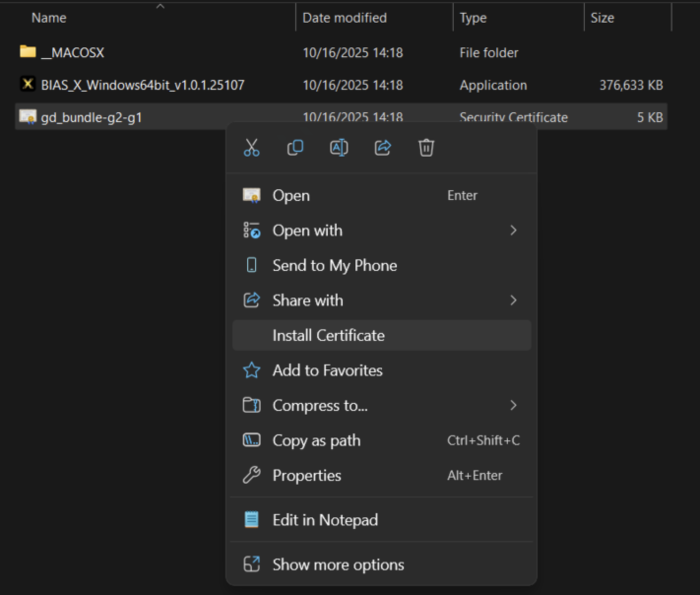This screenshot has height=595, width=700.
Task: Click the gd_bundle-g2-g1 certificate file icon
Action: click(x=28, y=117)
